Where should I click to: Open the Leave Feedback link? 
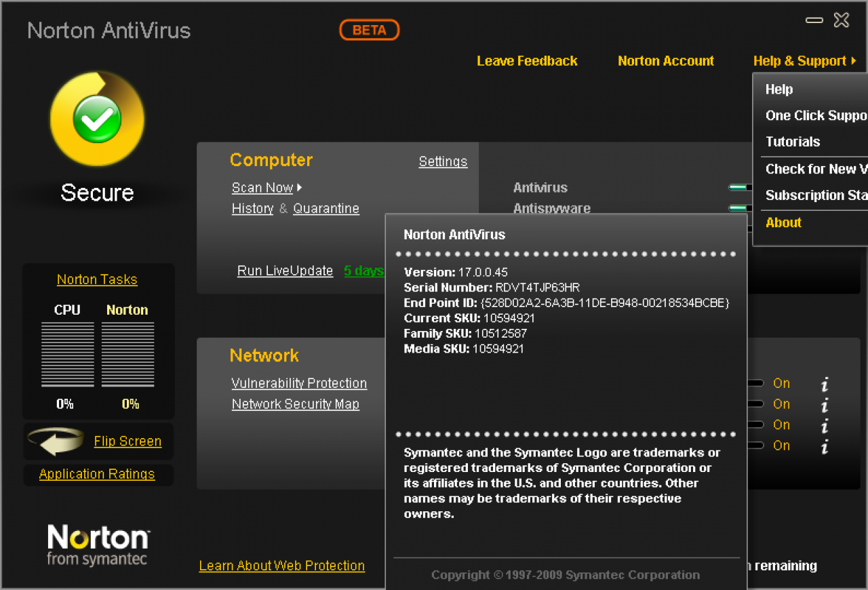pyautogui.click(x=527, y=61)
